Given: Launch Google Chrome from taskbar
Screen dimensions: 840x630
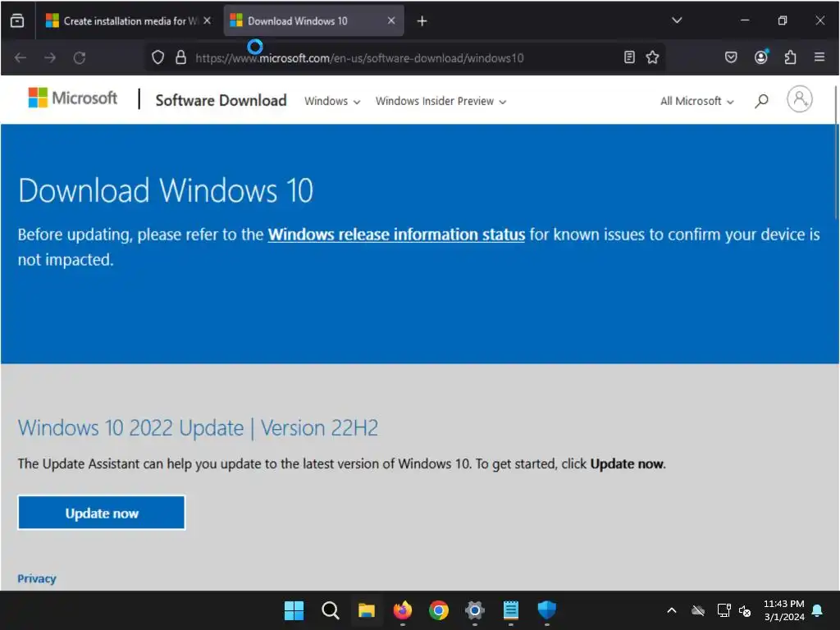Looking at the screenshot, I should 438,610.
